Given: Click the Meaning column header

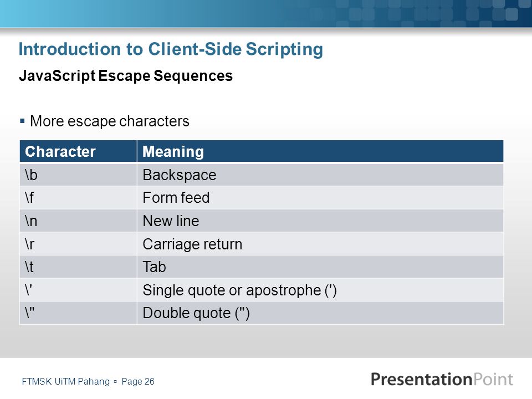Looking at the screenshot, I should click(x=320, y=151).
